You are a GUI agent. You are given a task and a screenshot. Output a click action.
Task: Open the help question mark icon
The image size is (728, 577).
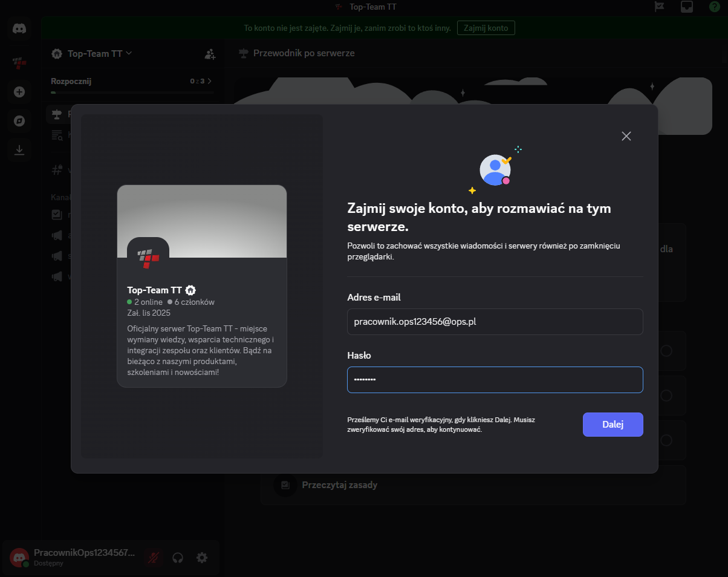(715, 7)
